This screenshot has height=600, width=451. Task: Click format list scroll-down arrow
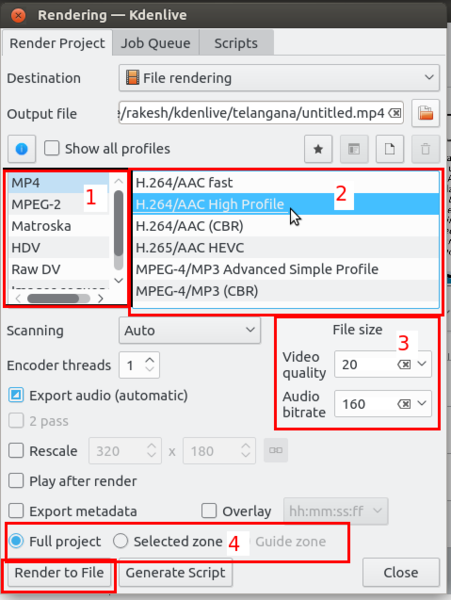[x=119, y=280]
